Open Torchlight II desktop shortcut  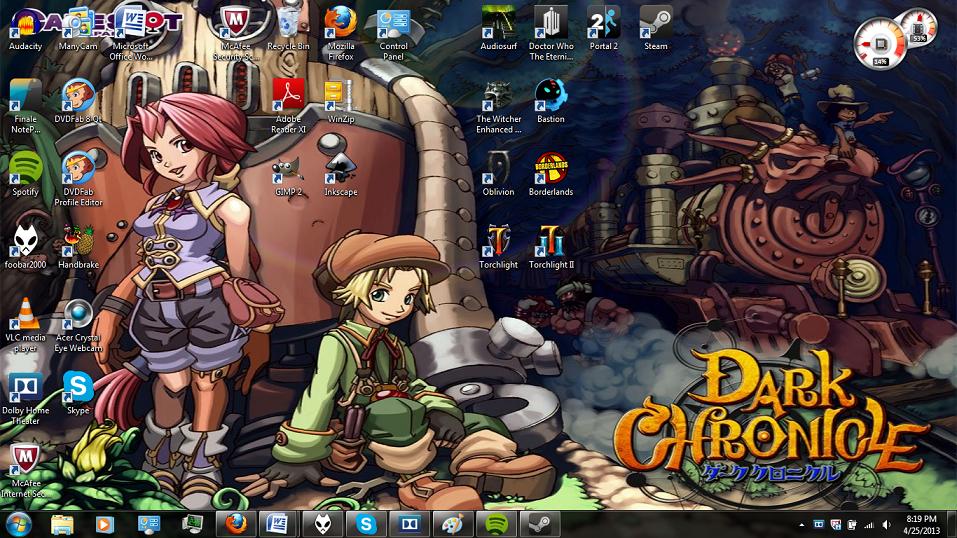pyautogui.click(x=551, y=247)
